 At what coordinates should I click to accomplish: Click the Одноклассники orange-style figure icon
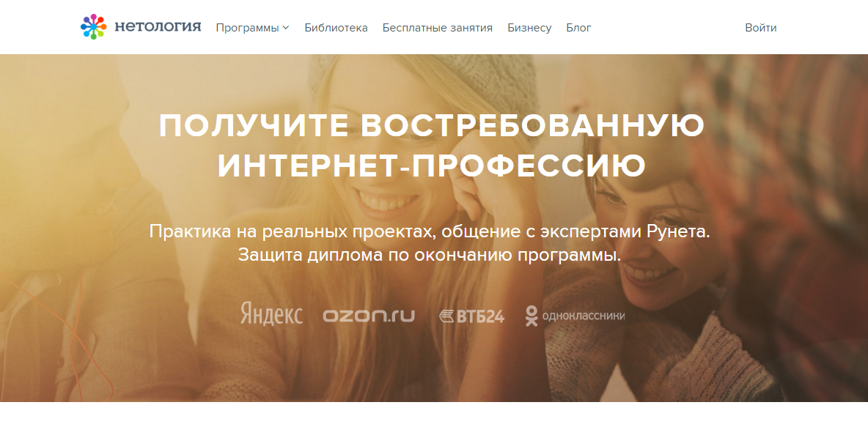pyautogui.click(x=532, y=316)
